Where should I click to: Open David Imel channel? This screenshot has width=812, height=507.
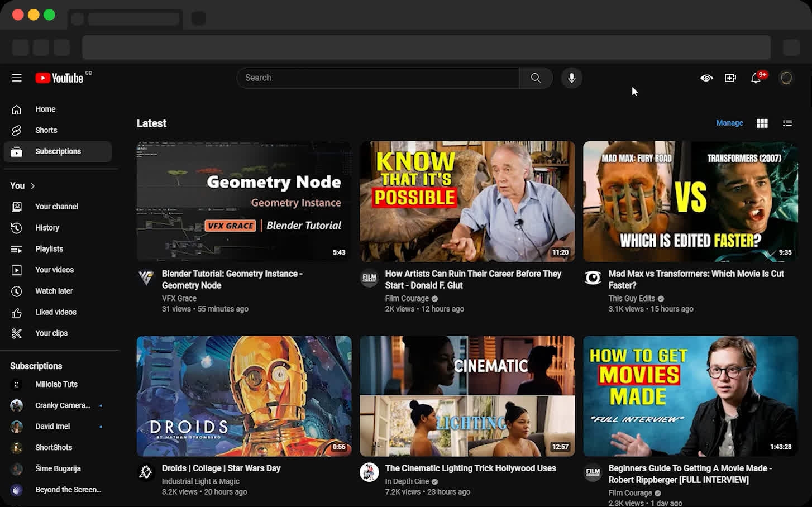58,427
